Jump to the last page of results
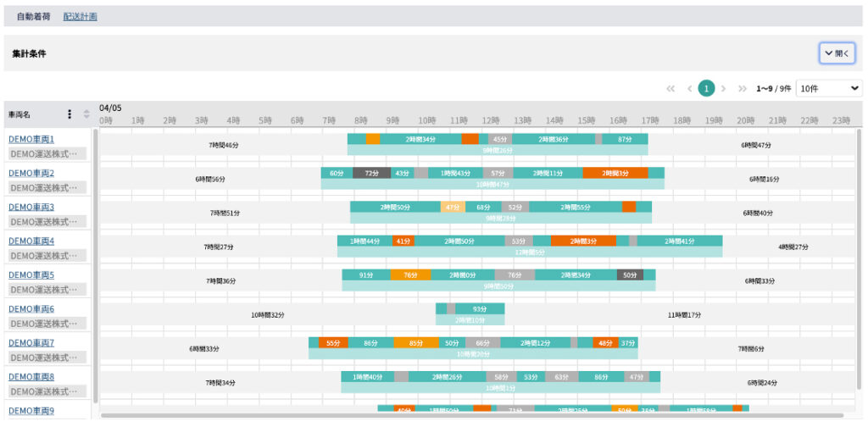 743,88
